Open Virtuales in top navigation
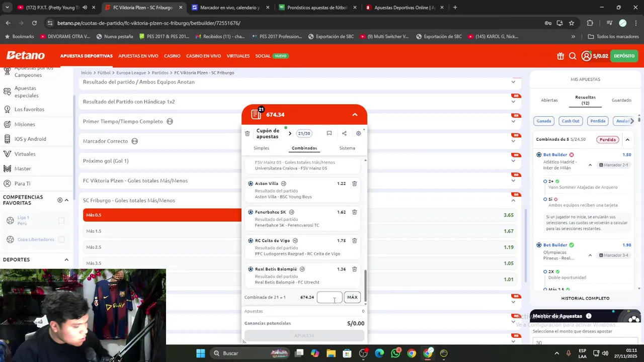644x362 pixels. pos(238,56)
